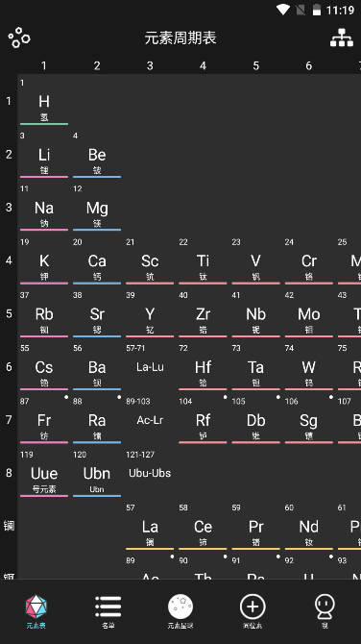
Task: Expand the La-Lu lanthanide range cell
Action: [x=150, y=367]
